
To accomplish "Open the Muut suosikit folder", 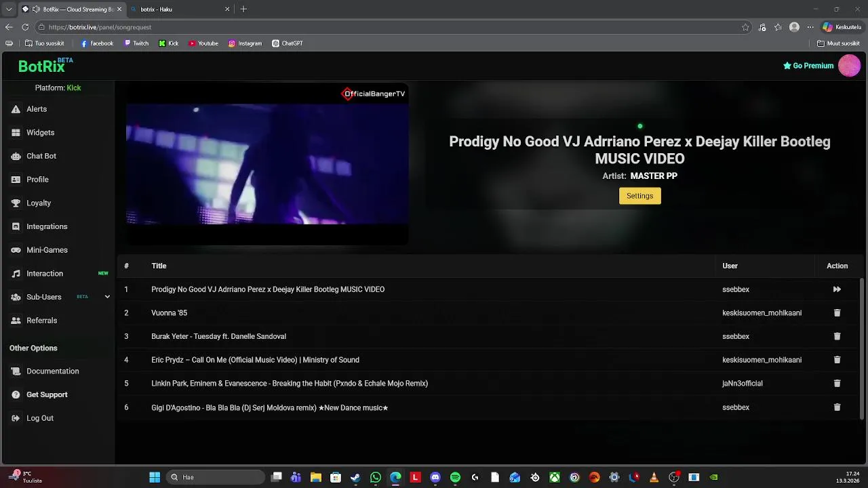I will (x=839, y=43).
